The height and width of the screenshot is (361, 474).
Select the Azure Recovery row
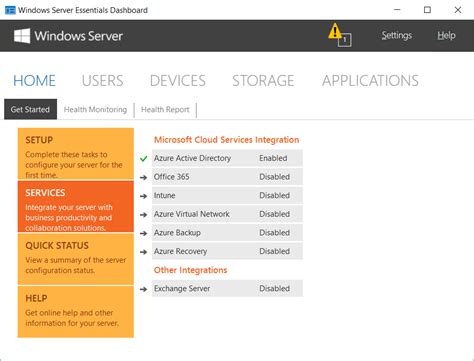(227, 251)
